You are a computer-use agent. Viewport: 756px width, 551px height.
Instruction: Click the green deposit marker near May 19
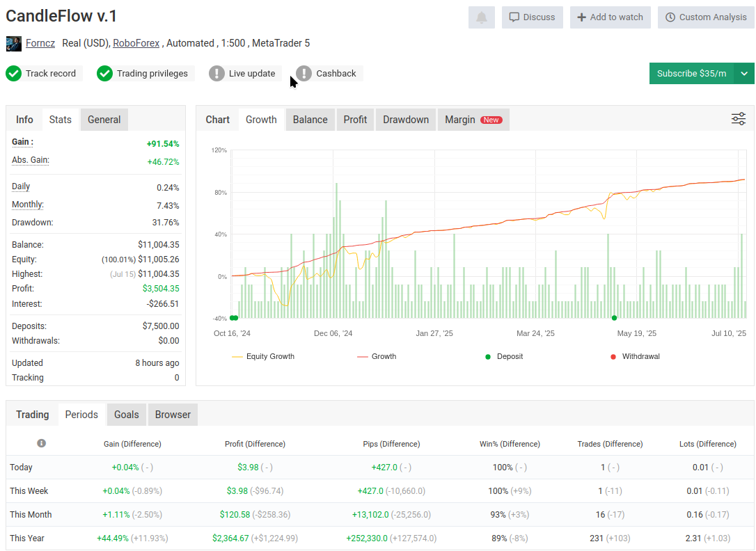coord(614,318)
